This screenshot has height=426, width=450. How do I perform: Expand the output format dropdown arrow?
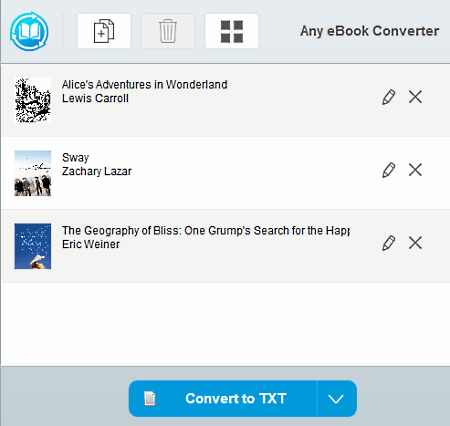pos(336,399)
